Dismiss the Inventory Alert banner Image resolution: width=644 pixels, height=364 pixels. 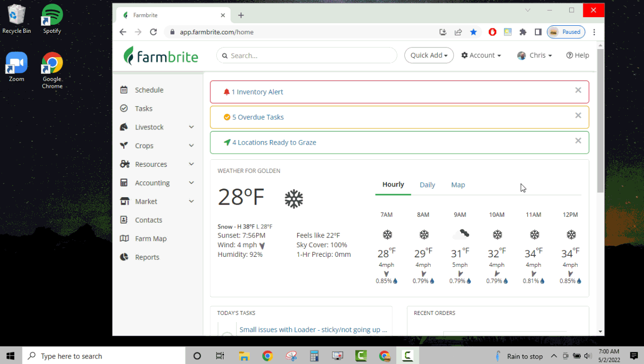(578, 90)
